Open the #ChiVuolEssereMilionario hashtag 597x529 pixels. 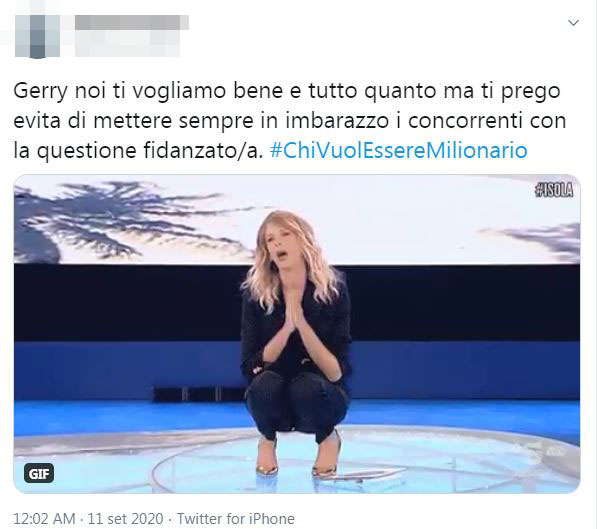tap(398, 150)
